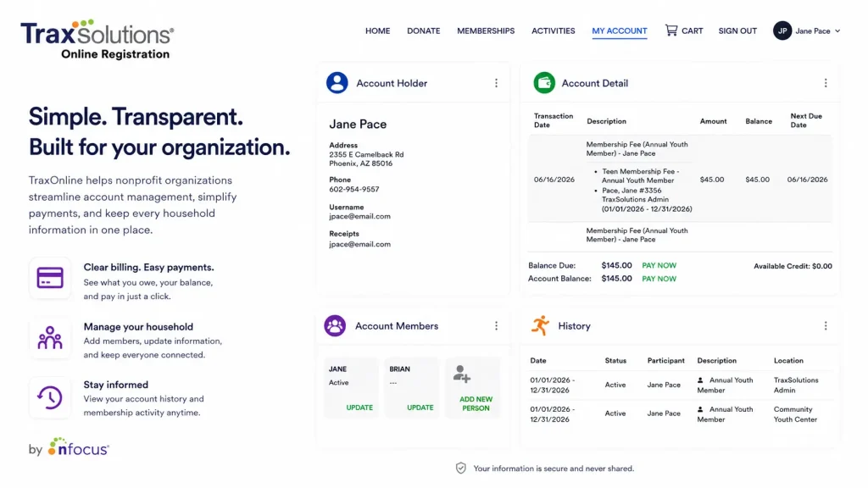Click the 06/16/2026 transaction date cell
Image resolution: width=868 pixels, height=488 pixels.
click(x=554, y=180)
